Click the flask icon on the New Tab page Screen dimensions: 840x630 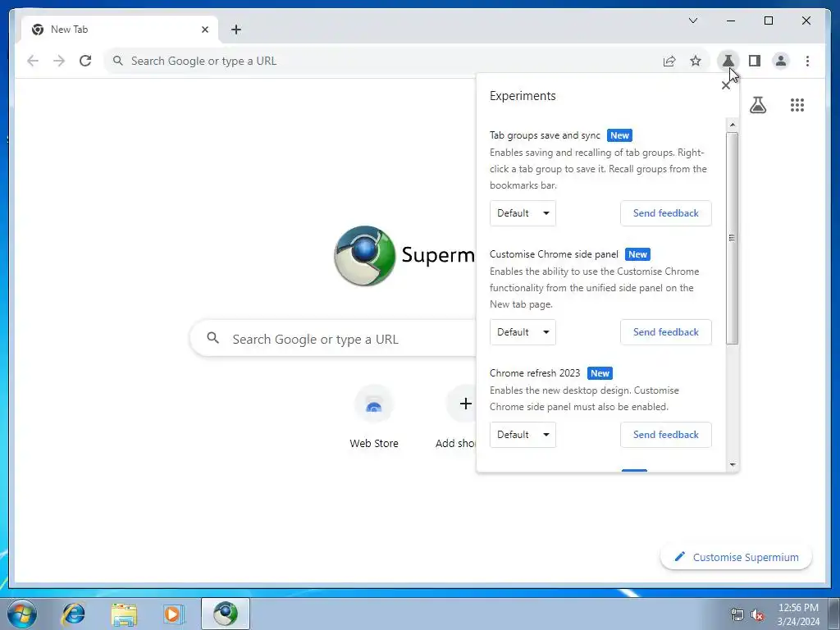tap(757, 105)
